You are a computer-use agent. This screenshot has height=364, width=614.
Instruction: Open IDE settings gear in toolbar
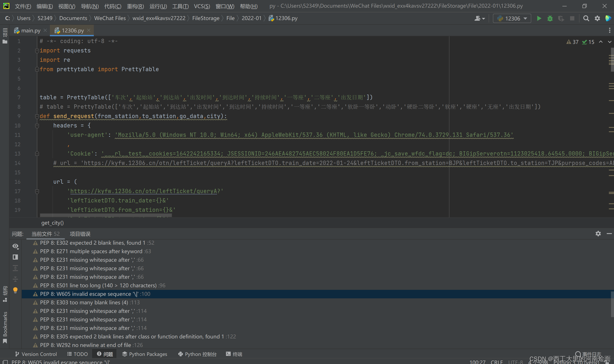coord(597,18)
